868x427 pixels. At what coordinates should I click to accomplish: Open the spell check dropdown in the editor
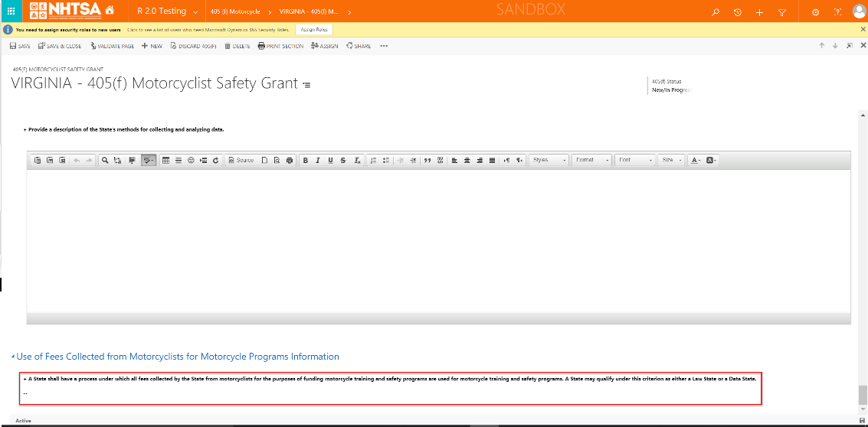(149, 160)
